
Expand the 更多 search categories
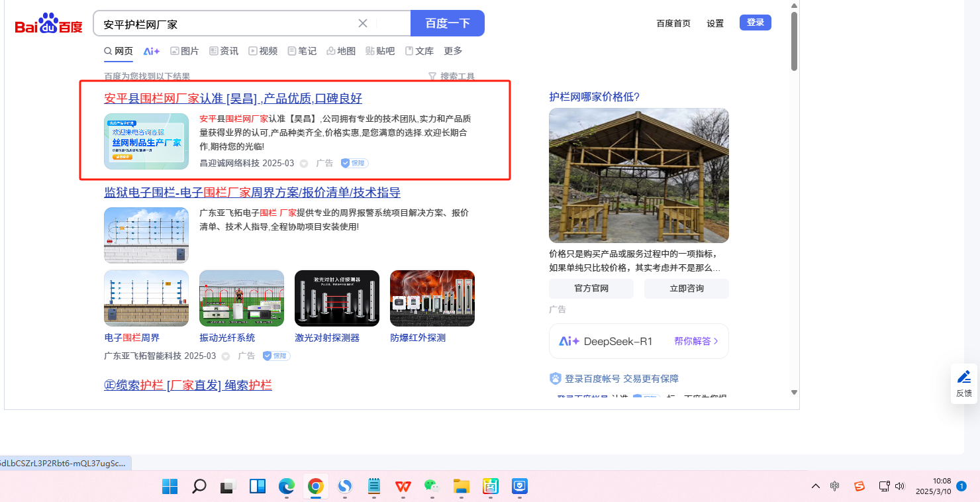coord(453,51)
